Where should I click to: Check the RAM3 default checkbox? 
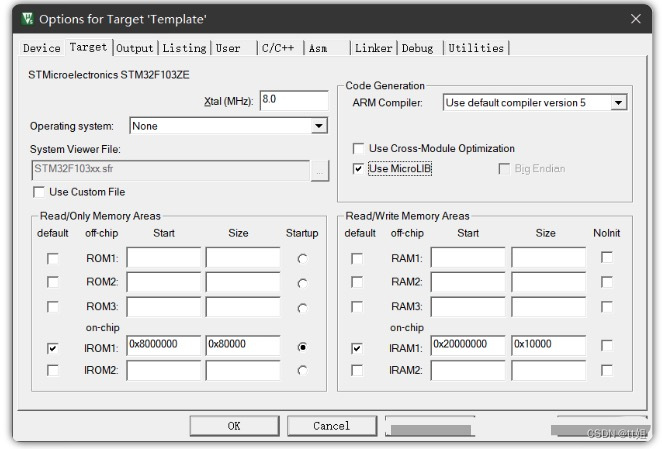(x=357, y=306)
